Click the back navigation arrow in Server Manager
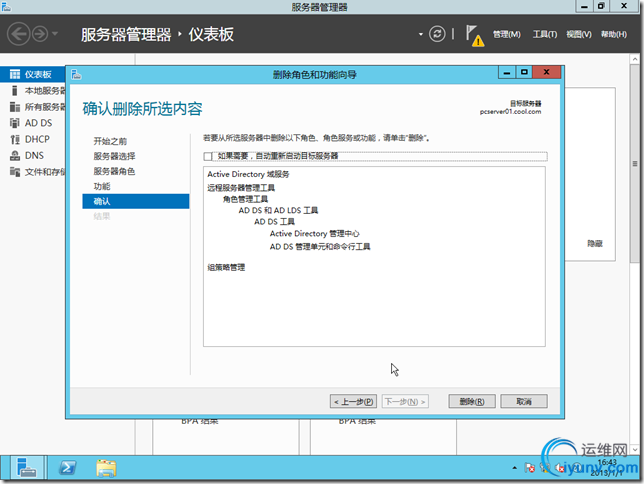Screen dimensions: 644x484 [18, 34]
